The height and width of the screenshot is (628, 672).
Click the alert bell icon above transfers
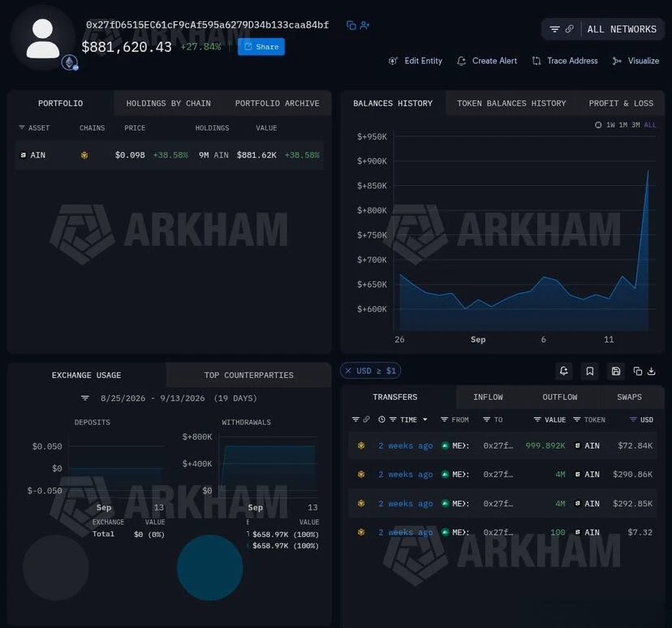pyautogui.click(x=563, y=371)
